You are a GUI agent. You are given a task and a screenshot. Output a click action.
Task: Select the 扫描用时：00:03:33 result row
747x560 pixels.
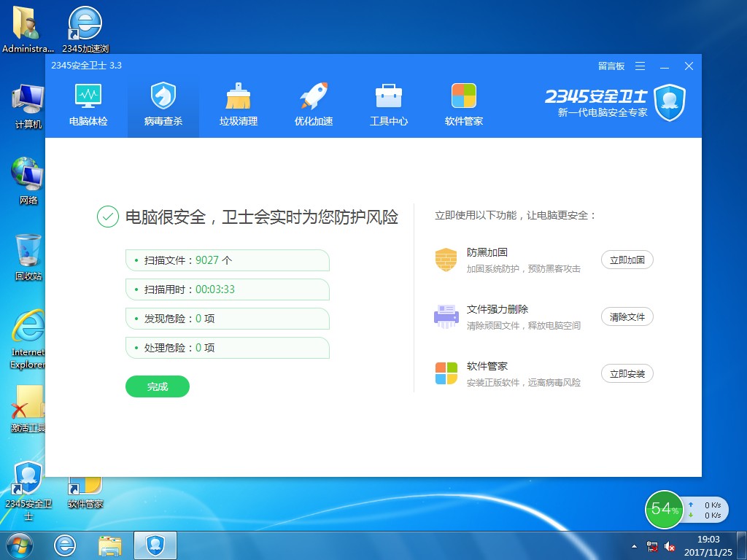click(228, 289)
